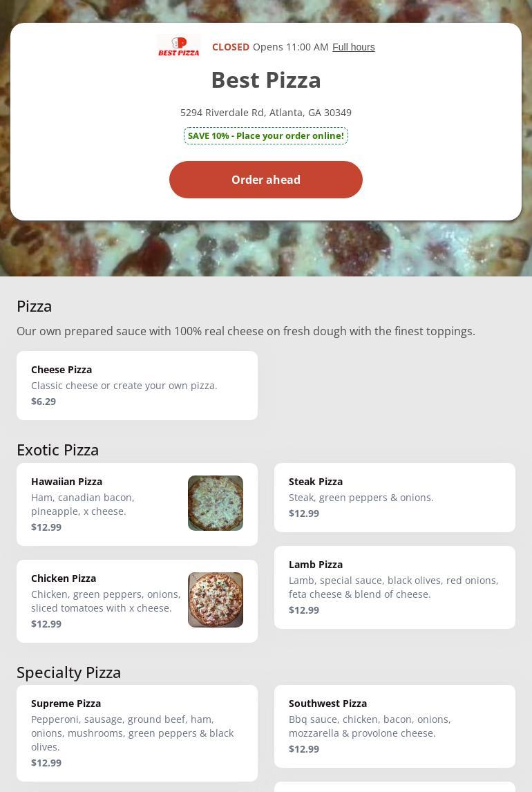The image size is (532, 792).
Task: Click the restaurant address on Riverdale Rd
Action: pos(266,112)
